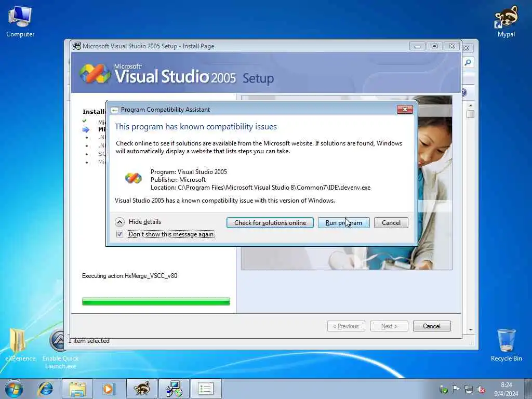Image resolution: width=532 pixels, height=399 pixels.
Task: Click 'Location: C:\Program Files...devenv.exe' text
Action: (x=261, y=188)
